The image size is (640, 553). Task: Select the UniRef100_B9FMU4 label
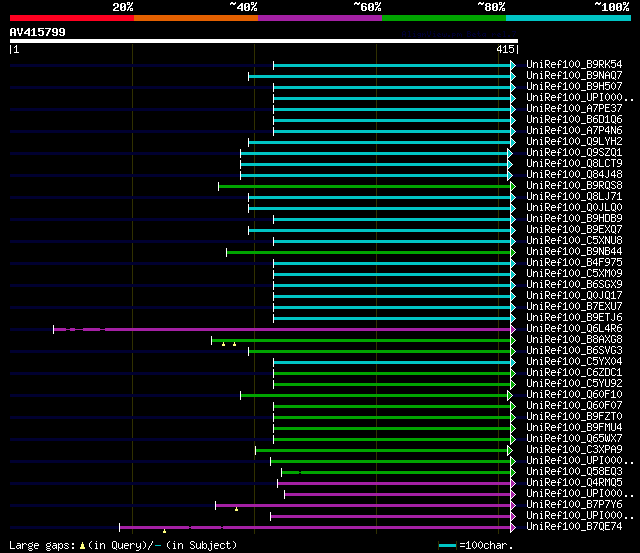[x=574, y=428]
